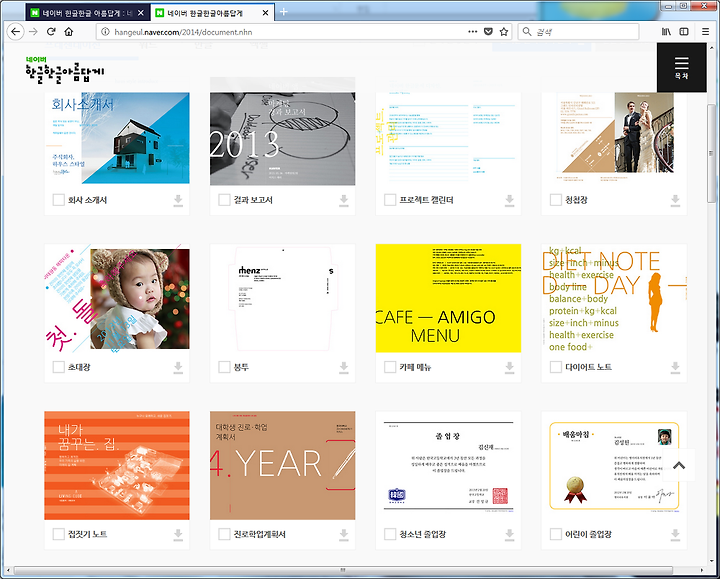The height and width of the screenshot is (579, 720).
Task: Check the 다이어트 노트 checkbox
Action: pyautogui.click(x=556, y=367)
